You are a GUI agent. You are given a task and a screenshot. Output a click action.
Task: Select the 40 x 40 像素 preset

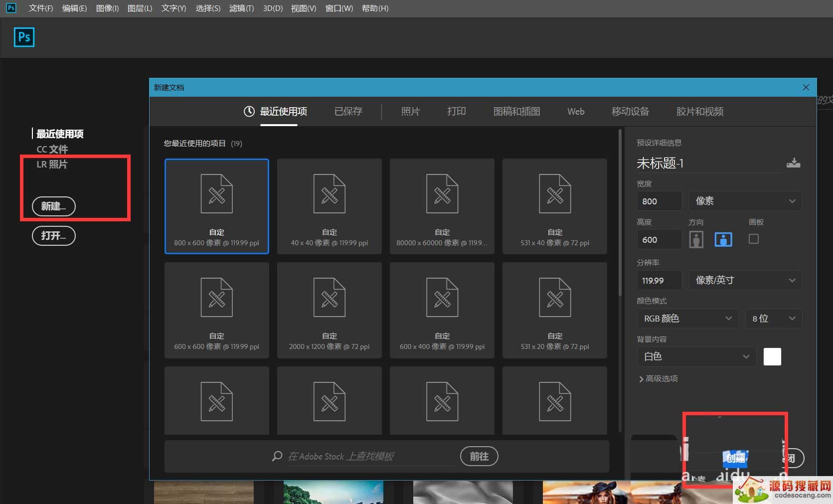pos(330,206)
